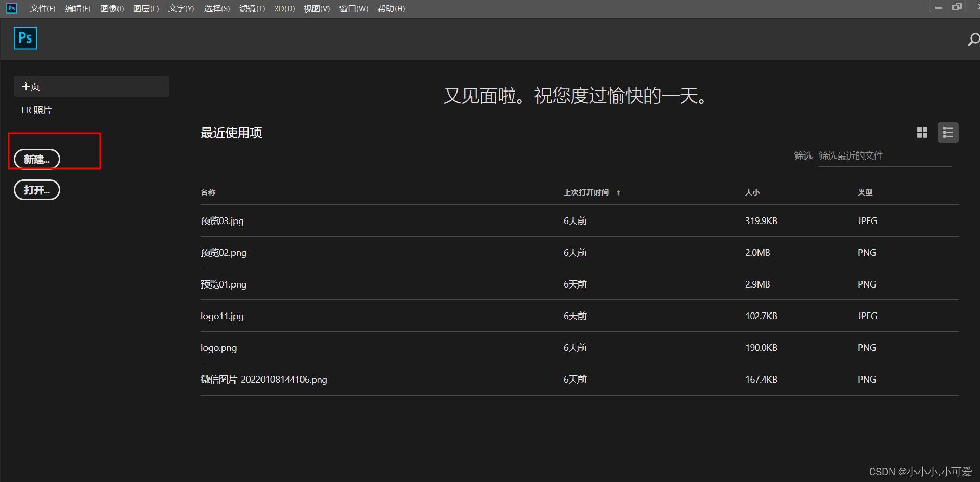Image resolution: width=980 pixels, height=482 pixels.
Task: Click the 190.0KB size cell
Action: (x=761, y=348)
